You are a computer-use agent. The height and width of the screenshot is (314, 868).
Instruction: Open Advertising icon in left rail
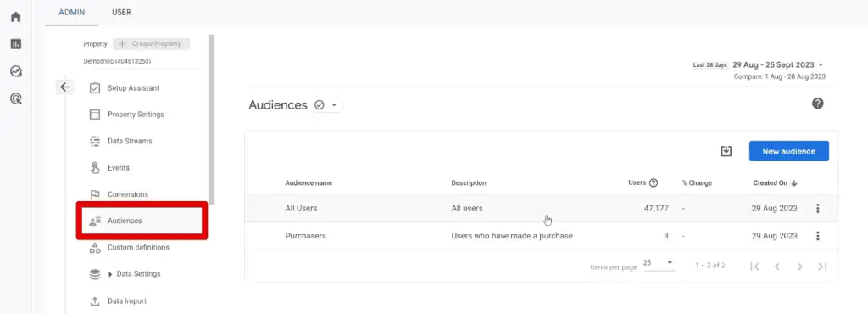[x=15, y=99]
